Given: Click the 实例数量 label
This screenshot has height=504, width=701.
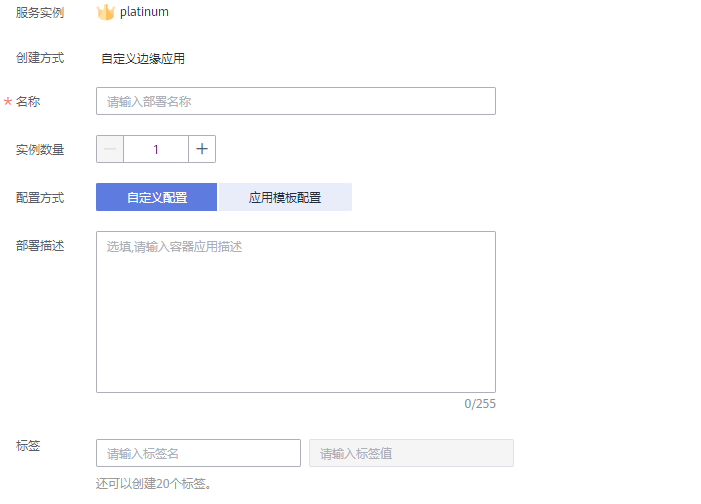Looking at the screenshot, I should [x=40, y=149].
